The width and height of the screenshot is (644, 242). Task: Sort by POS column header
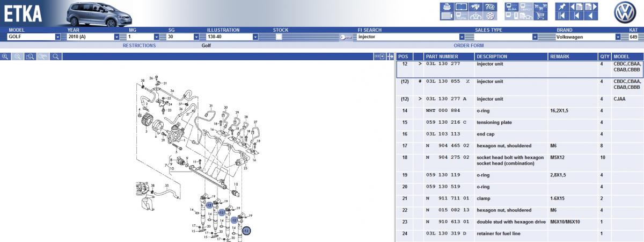click(x=404, y=56)
